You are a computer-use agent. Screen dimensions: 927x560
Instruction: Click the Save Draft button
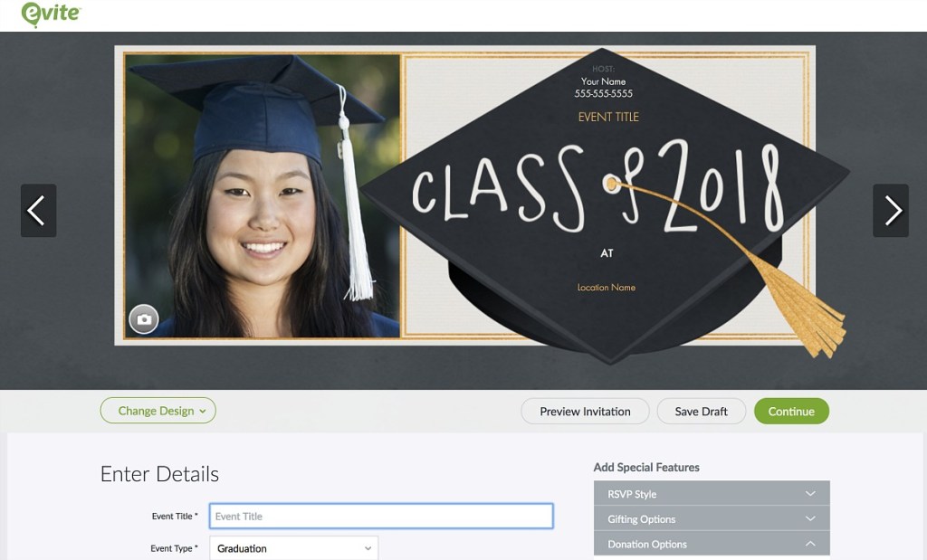[701, 411]
